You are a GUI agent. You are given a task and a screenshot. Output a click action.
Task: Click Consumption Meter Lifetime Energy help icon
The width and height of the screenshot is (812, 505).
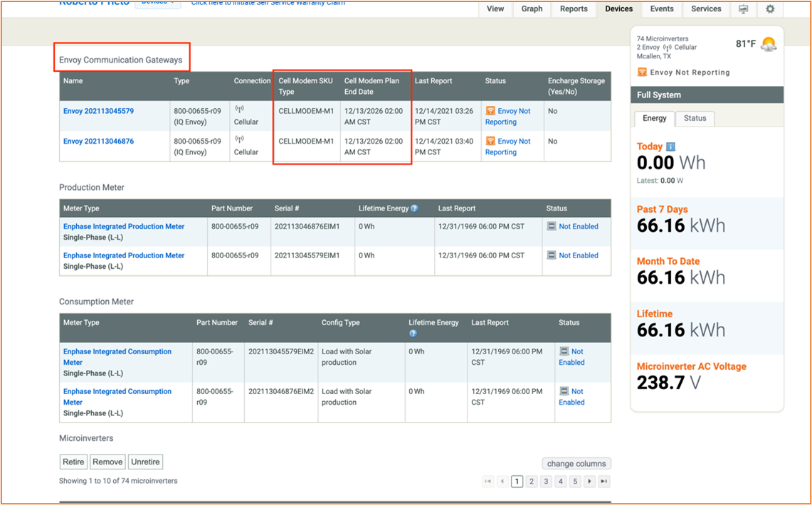[413, 334]
